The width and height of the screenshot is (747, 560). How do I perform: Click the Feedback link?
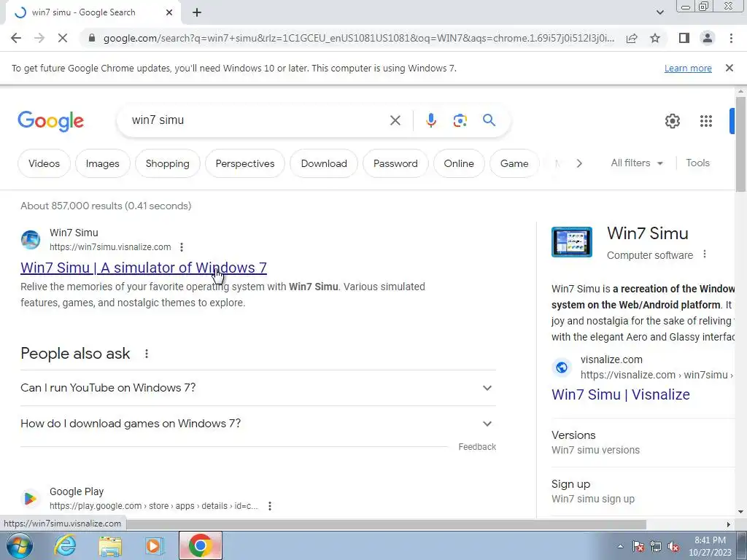tap(477, 447)
